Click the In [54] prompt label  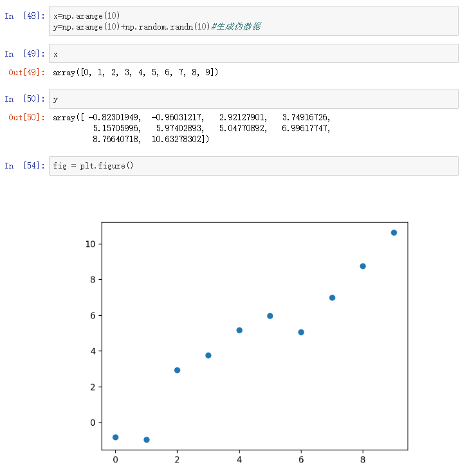[x=24, y=166]
